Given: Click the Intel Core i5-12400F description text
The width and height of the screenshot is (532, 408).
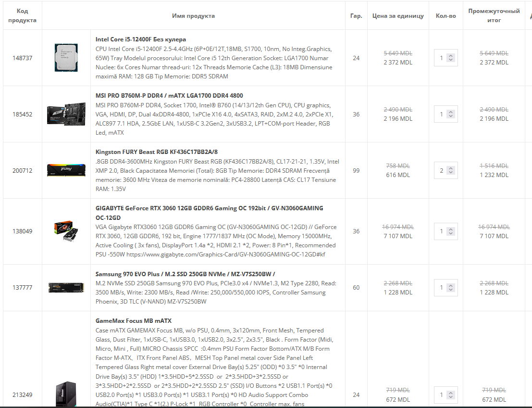Looking at the screenshot, I should click(x=214, y=63).
